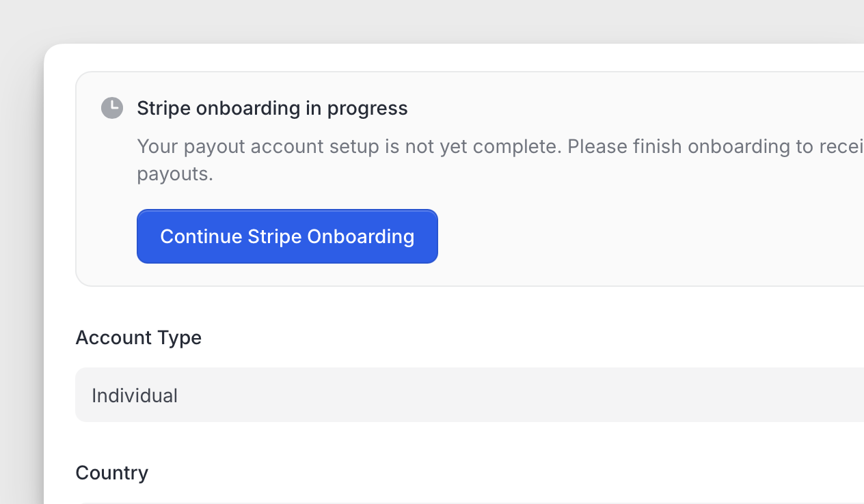Select the Country field label
The height and width of the screenshot is (504, 864).
(x=111, y=473)
